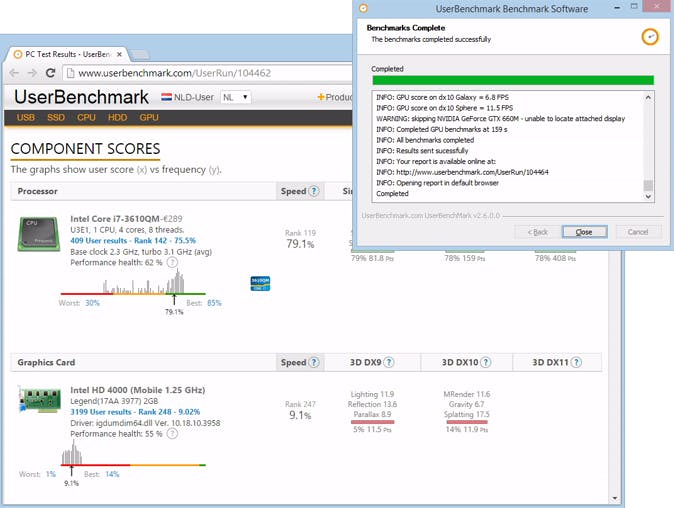This screenshot has width=674, height=508.
Task: Click the 9.1% graphics speed score
Action: (300, 415)
